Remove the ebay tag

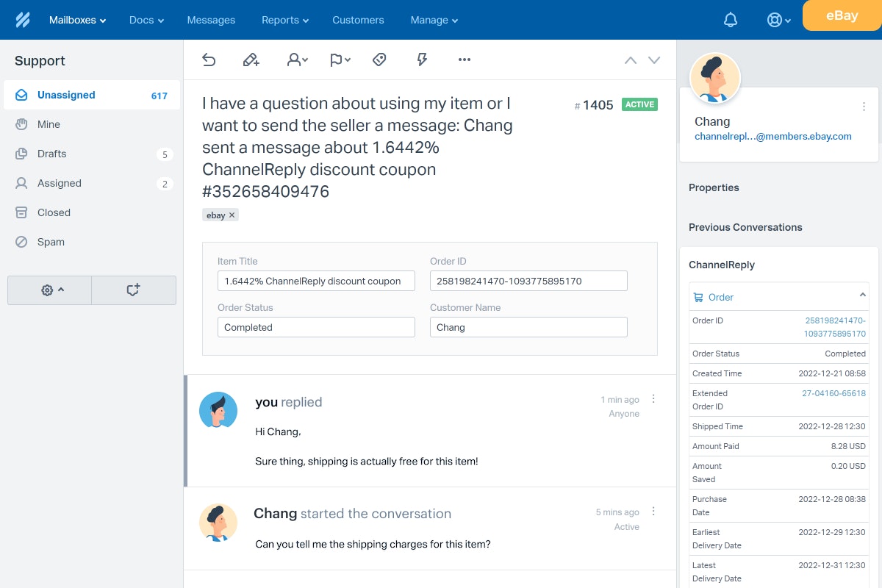(232, 215)
